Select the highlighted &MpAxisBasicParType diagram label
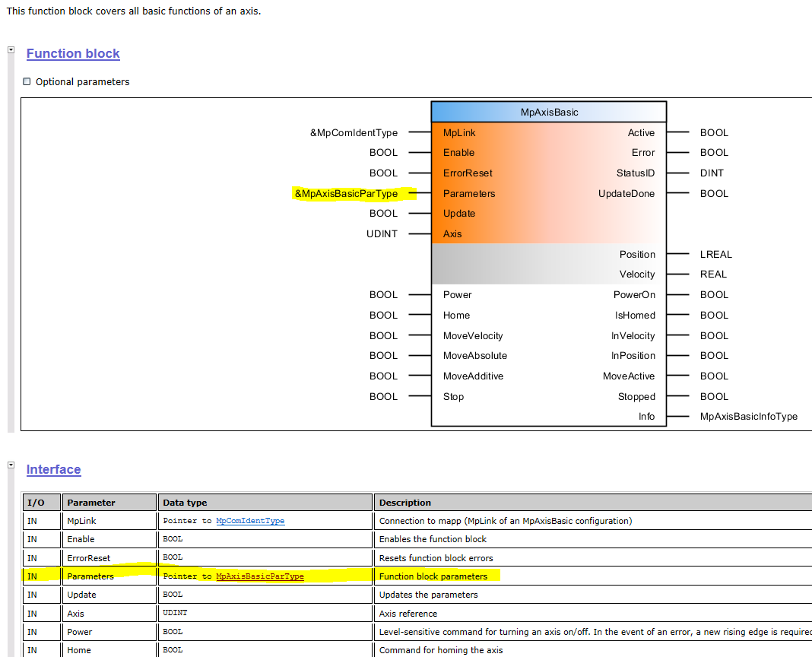The height and width of the screenshot is (657, 812). point(347,194)
